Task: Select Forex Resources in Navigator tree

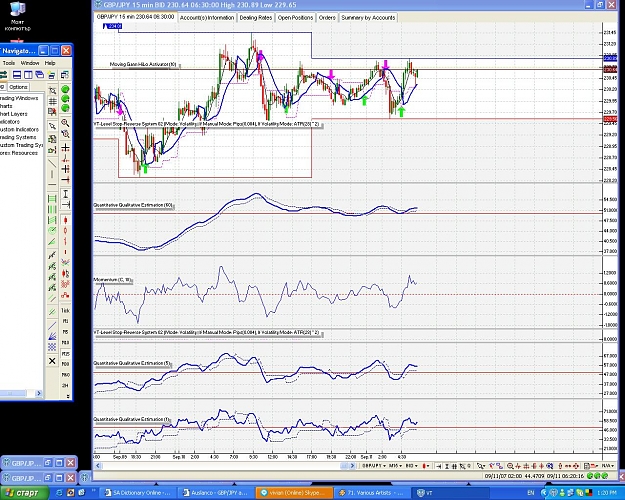Action: pyautogui.click(x=19, y=153)
